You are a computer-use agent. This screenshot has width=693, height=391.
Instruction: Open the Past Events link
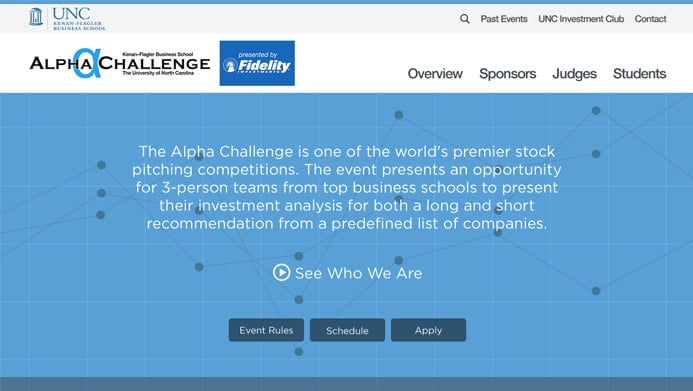(504, 19)
